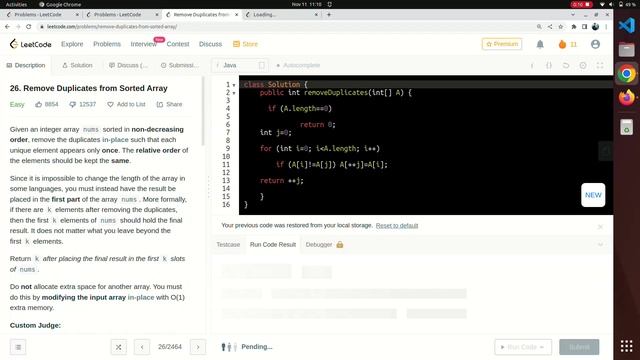This screenshot has width=640, height=360.
Task: Open the Submissions tab
Action: [180, 65]
